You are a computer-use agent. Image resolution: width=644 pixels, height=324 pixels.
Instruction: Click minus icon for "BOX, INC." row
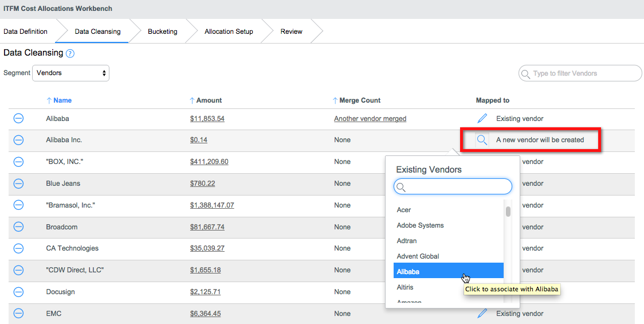[18, 162]
